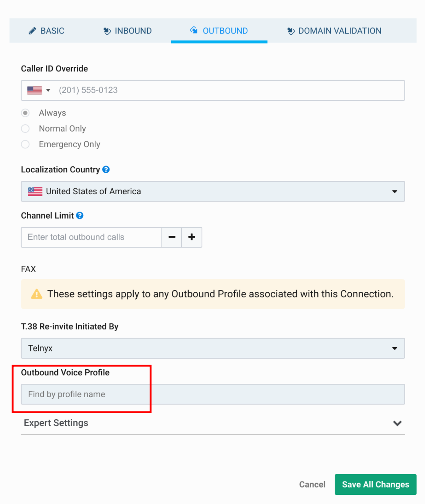
Task: Click the Save All Changes button
Action: pyautogui.click(x=375, y=484)
